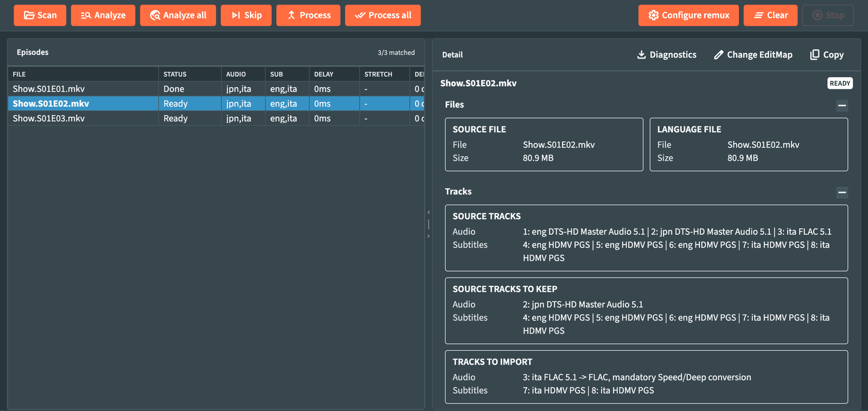Image resolution: width=868 pixels, height=411 pixels.
Task: Sort by the STRETCH column header
Action: point(385,74)
